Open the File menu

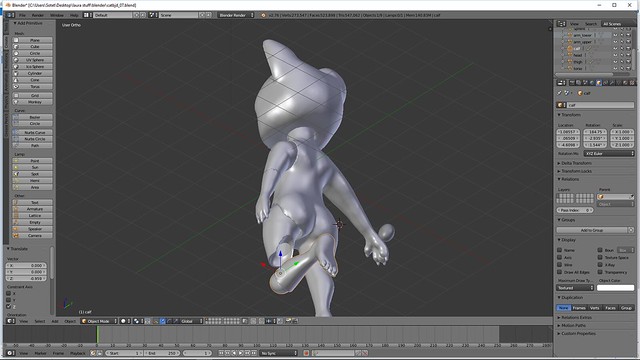22,15
